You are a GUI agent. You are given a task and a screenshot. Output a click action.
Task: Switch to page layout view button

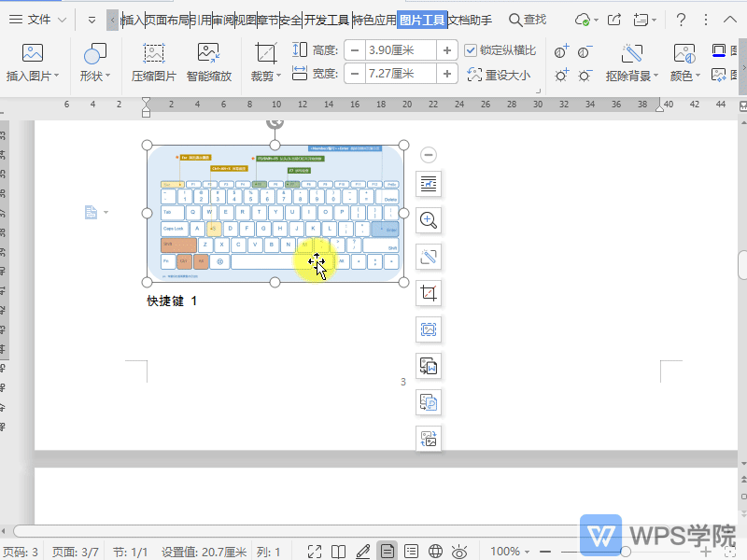coord(387,552)
